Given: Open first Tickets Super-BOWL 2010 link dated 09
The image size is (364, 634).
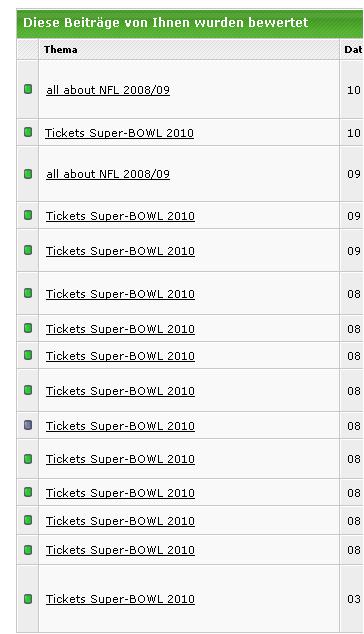Looking at the screenshot, I should tap(120, 216).
